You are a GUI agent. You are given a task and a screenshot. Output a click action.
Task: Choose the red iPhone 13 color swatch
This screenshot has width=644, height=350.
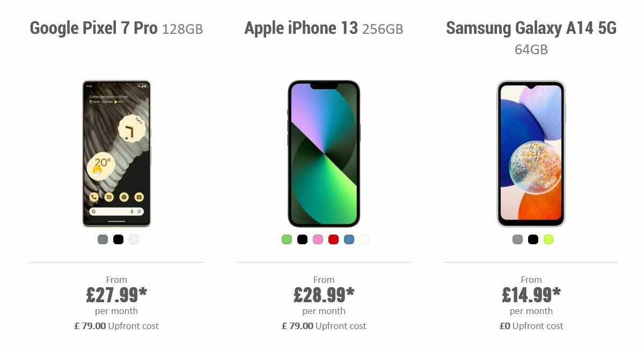[333, 239]
